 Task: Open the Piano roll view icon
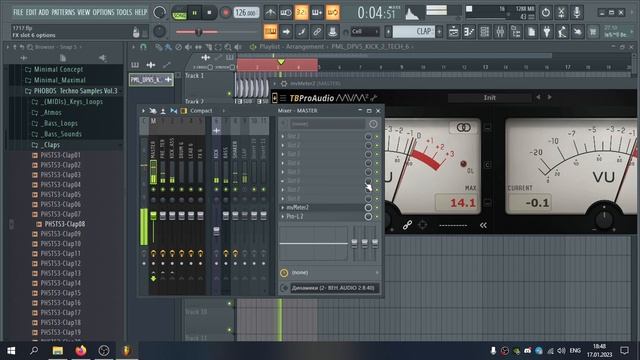(x=469, y=31)
